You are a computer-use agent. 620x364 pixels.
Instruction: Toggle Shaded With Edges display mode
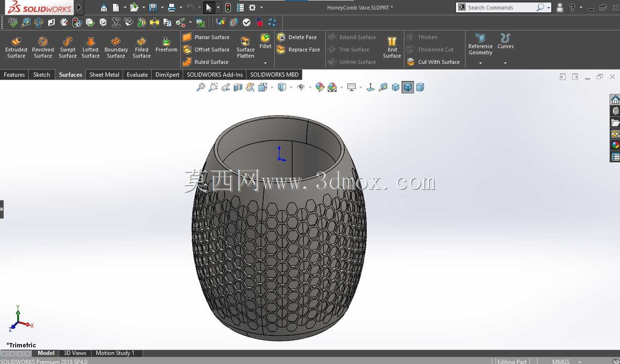(408, 87)
